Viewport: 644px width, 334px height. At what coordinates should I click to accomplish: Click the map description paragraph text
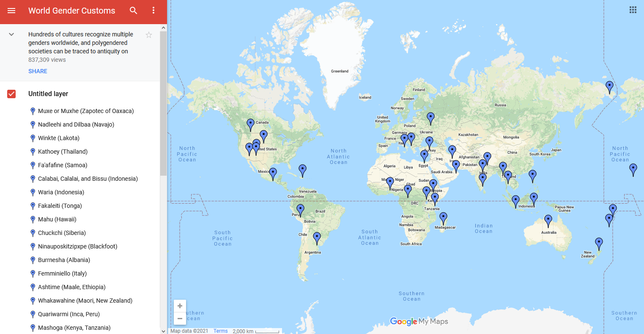(81, 43)
